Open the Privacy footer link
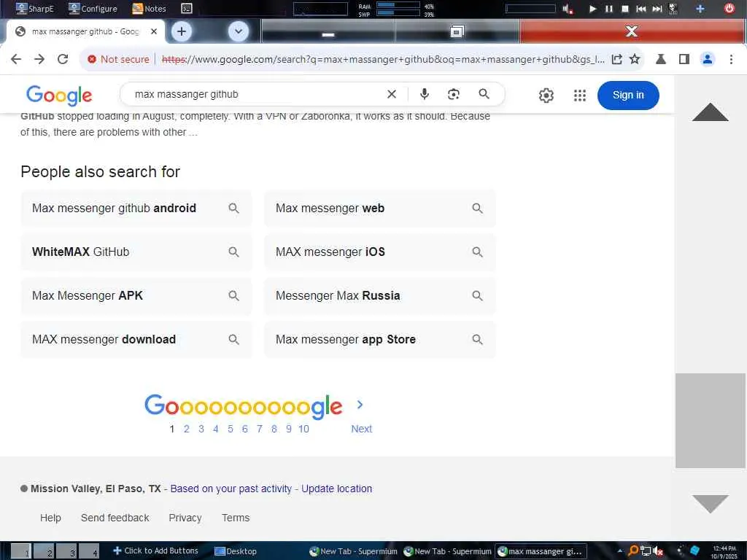Image resolution: width=747 pixels, height=560 pixels. 185,518
